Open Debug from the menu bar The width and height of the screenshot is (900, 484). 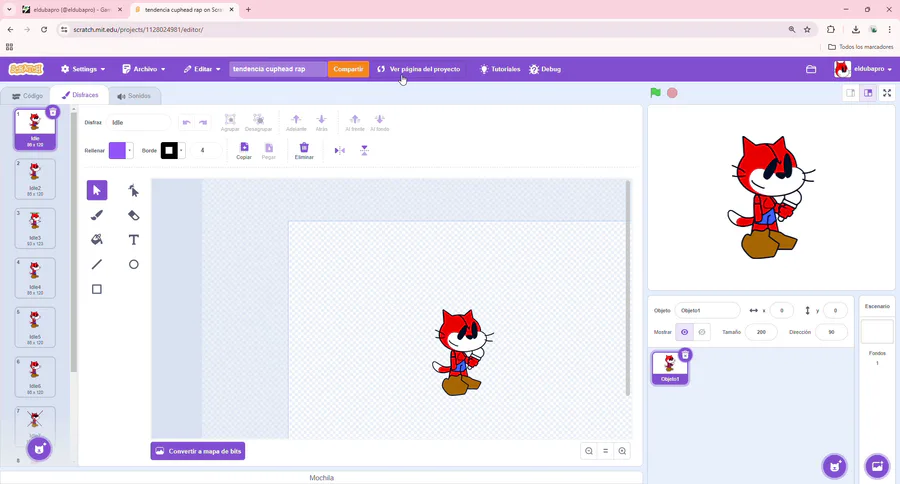point(545,69)
